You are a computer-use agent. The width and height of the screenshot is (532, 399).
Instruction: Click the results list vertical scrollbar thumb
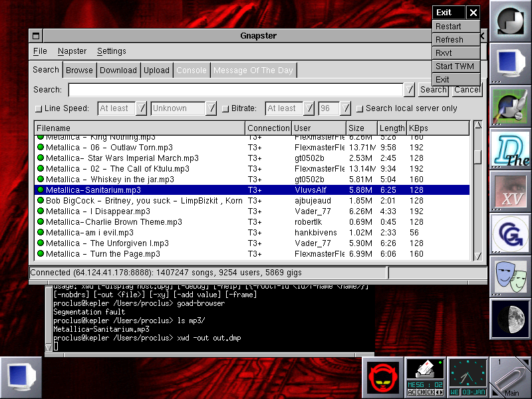(x=477, y=156)
